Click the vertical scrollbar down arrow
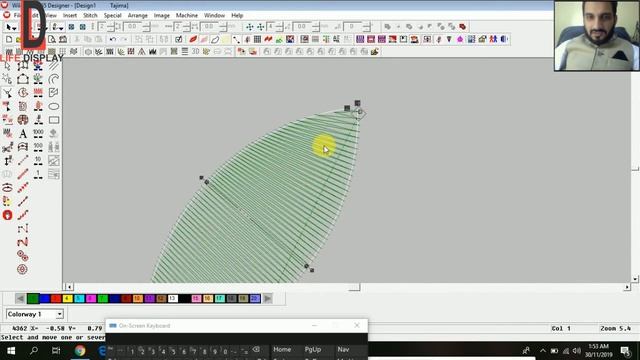This screenshot has width=640, height=360. point(635,279)
